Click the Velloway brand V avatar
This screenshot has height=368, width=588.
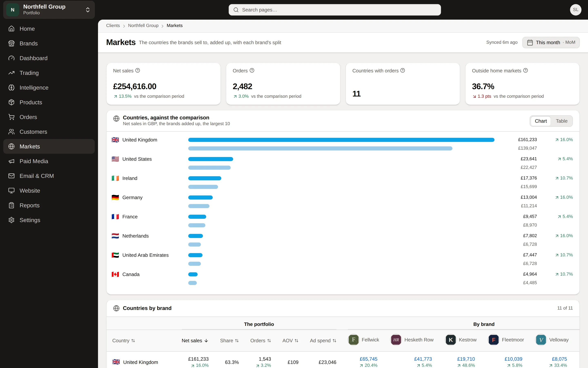[x=541, y=340]
